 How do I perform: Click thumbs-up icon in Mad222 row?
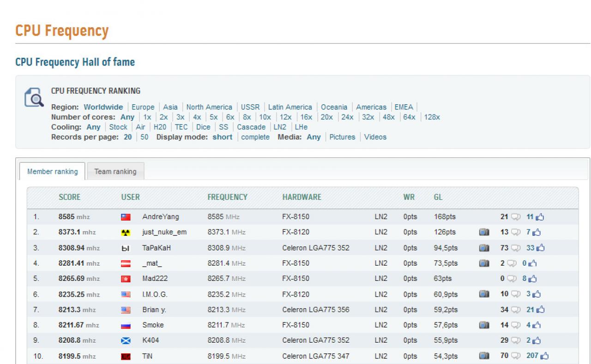point(533,279)
